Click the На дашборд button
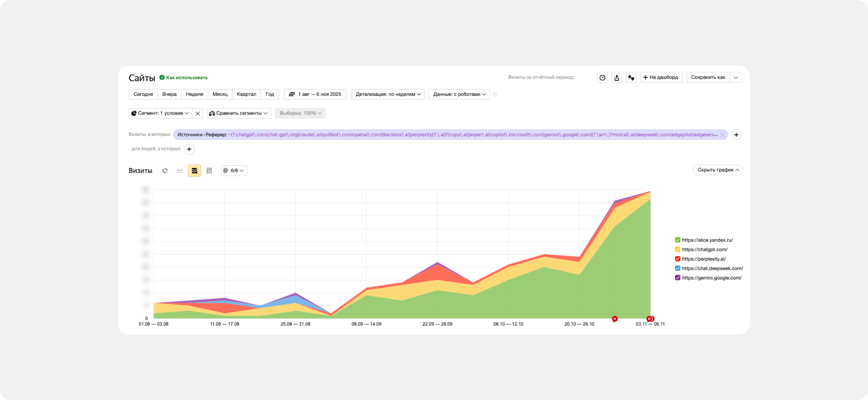The width and height of the screenshot is (868, 400). (x=661, y=78)
